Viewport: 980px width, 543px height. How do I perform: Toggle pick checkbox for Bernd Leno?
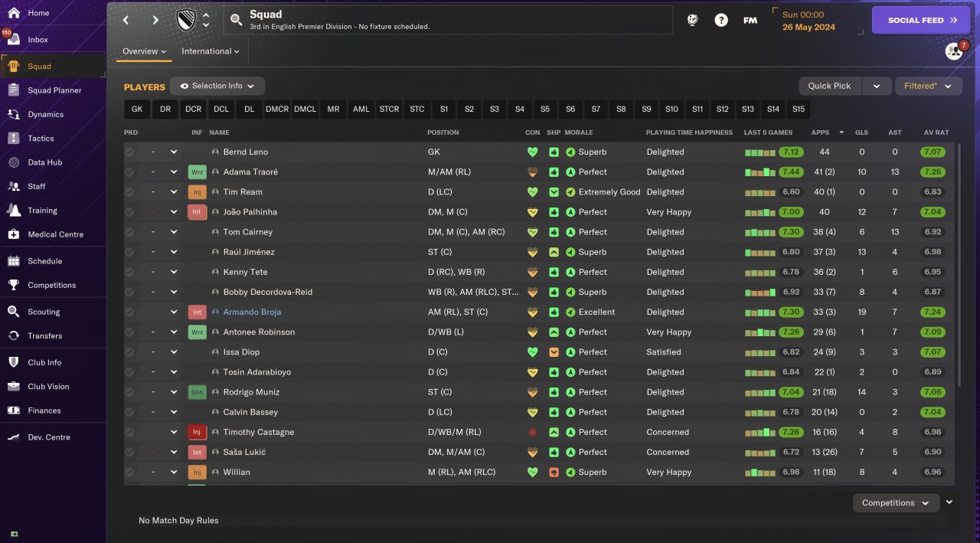click(x=129, y=152)
